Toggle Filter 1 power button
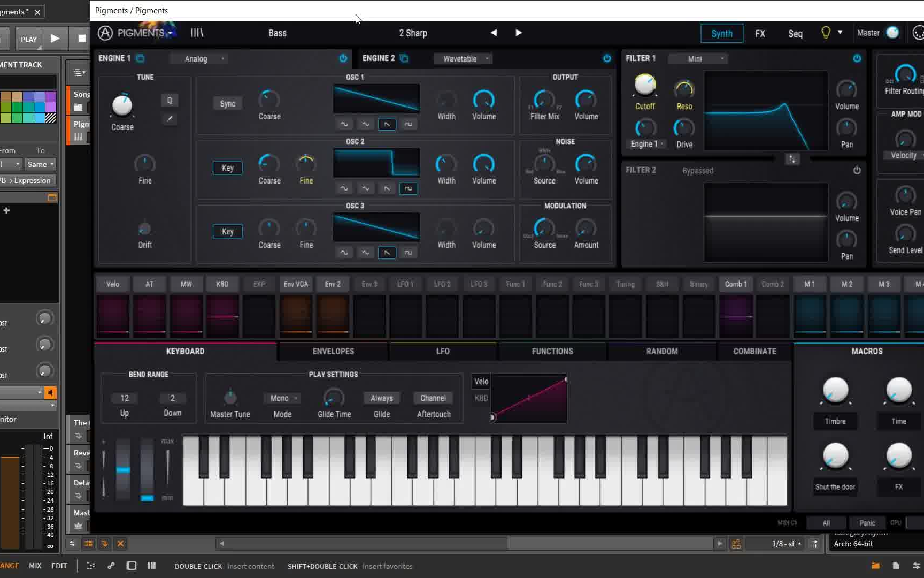The width and height of the screenshot is (924, 578). click(x=857, y=58)
